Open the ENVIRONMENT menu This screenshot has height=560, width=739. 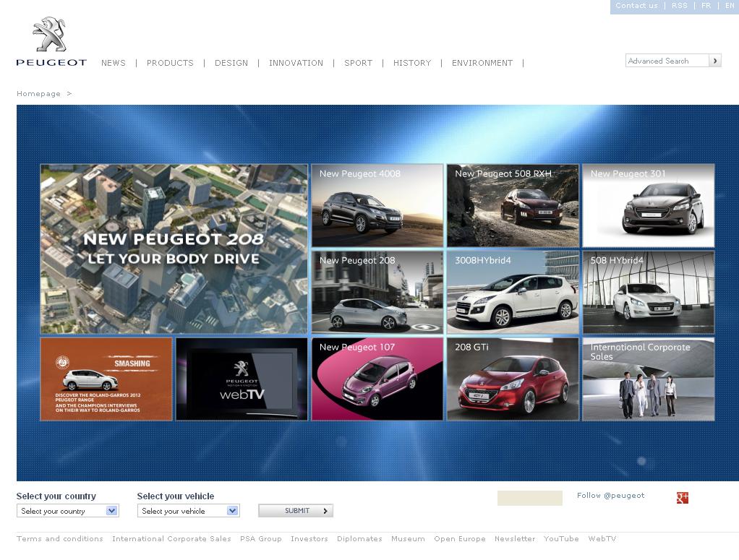coord(482,63)
